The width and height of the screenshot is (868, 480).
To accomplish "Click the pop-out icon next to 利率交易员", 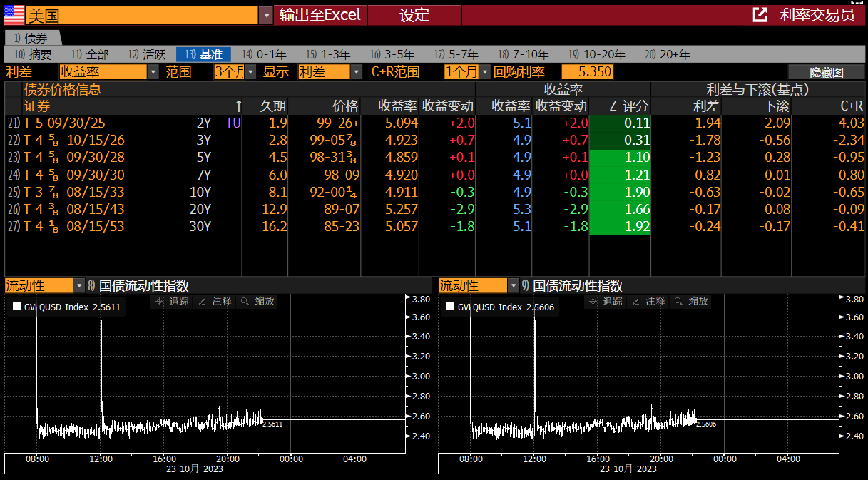I will pyautogui.click(x=760, y=15).
